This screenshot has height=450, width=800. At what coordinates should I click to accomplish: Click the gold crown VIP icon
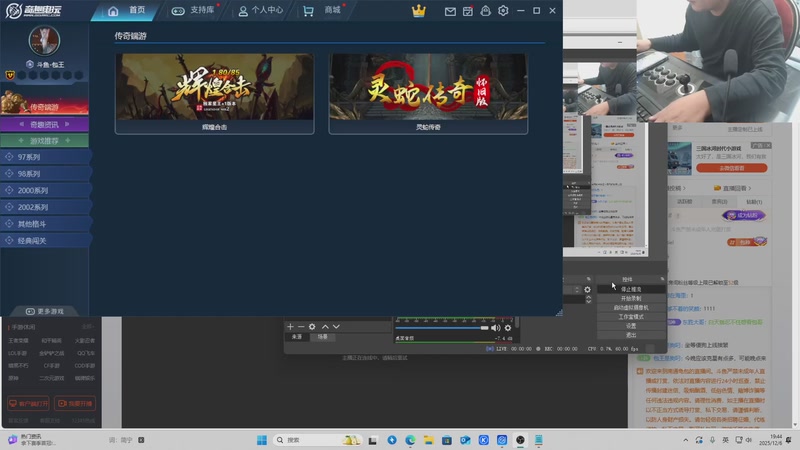[418, 11]
